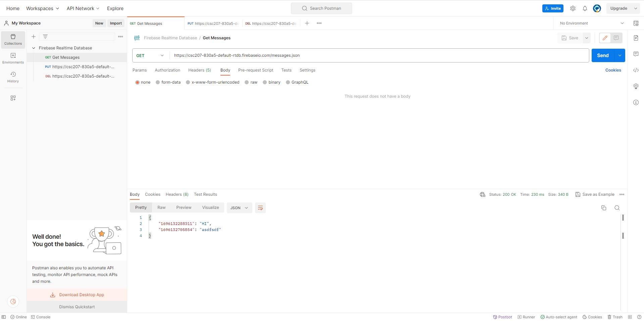Screen dimensions: 644x321
Task: Click the Search Postman box
Action: tap(321, 8)
